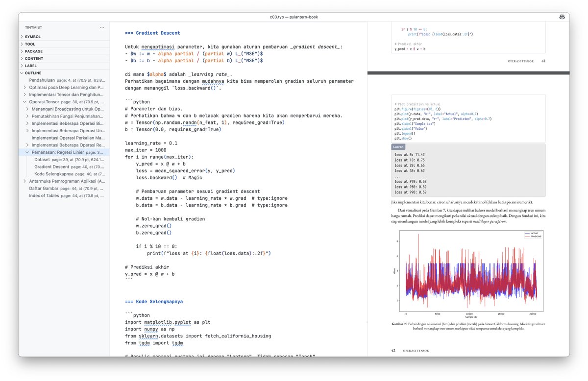Click 'from tqdm import tqdm' line
The width and height of the screenshot is (588, 381).
click(x=154, y=343)
